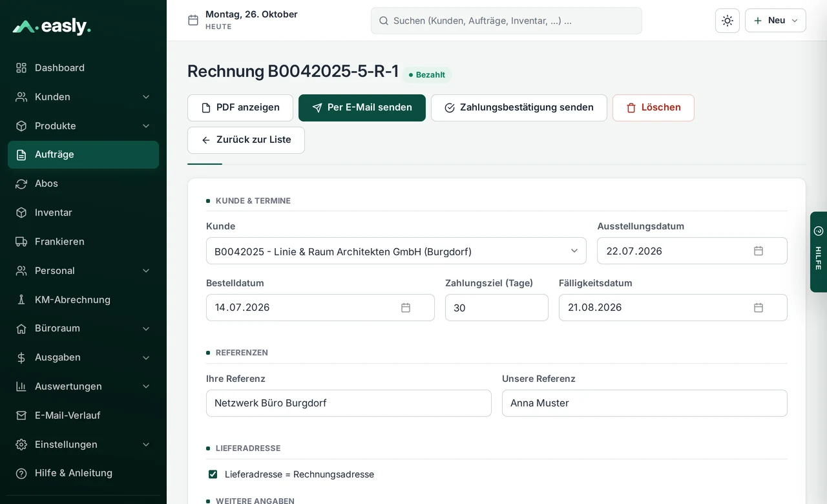Image resolution: width=827 pixels, height=504 pixels.
Task: Expand the Ausgaben sidebar menu
Action: pos(83,357)
